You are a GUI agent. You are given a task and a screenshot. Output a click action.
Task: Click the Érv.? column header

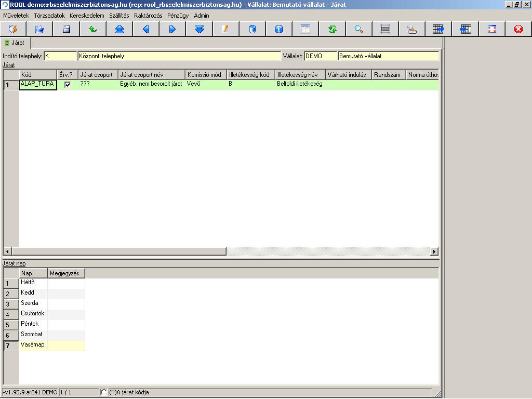point(68,75)
